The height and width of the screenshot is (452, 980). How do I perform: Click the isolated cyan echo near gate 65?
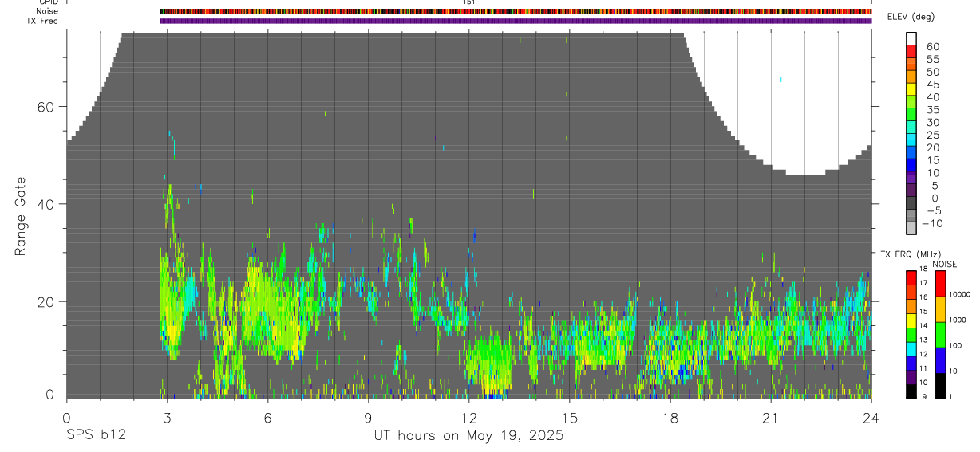click(x=781, y=79)
